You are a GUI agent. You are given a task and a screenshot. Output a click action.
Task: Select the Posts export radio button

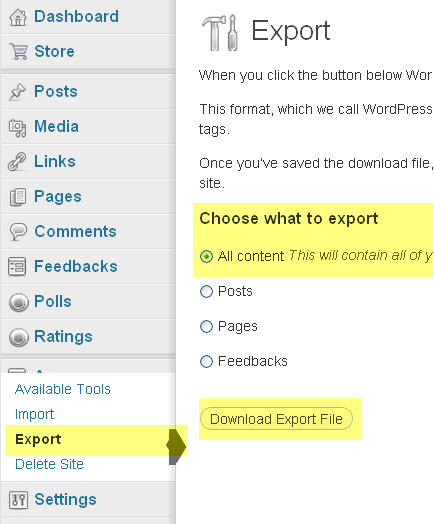(x=206, y=291)
